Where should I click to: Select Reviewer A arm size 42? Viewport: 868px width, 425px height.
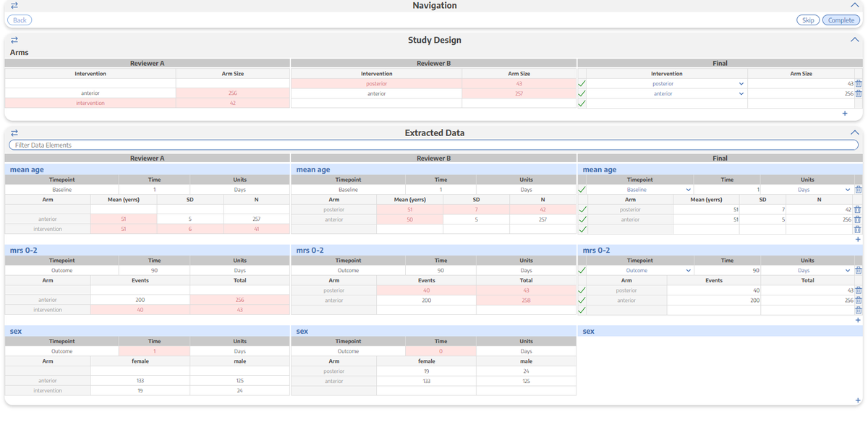233,104
